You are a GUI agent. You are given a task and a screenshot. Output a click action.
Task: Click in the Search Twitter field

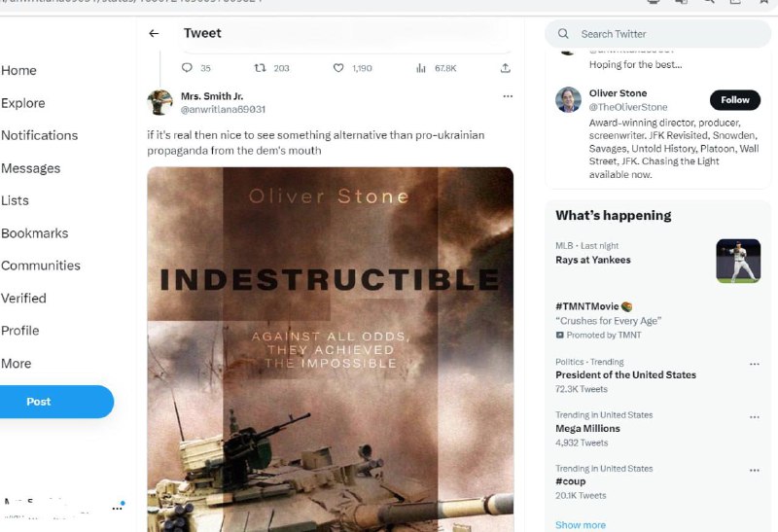pyautogui.click(x=661, y=34)
